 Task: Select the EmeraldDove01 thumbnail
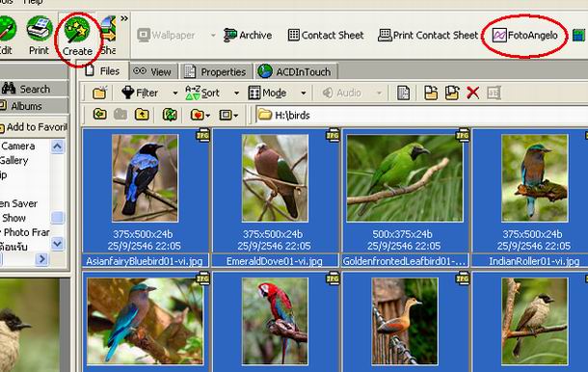[x=275, y=177]
